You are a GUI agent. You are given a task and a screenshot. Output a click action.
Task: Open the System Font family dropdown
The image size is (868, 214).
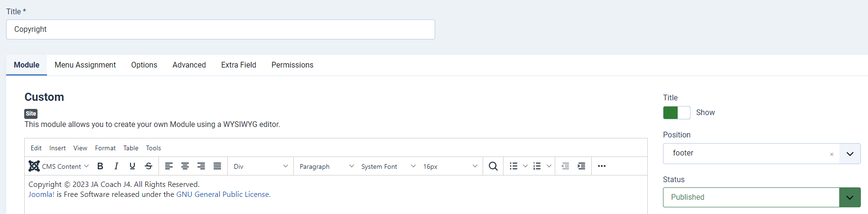click(388, 166)
